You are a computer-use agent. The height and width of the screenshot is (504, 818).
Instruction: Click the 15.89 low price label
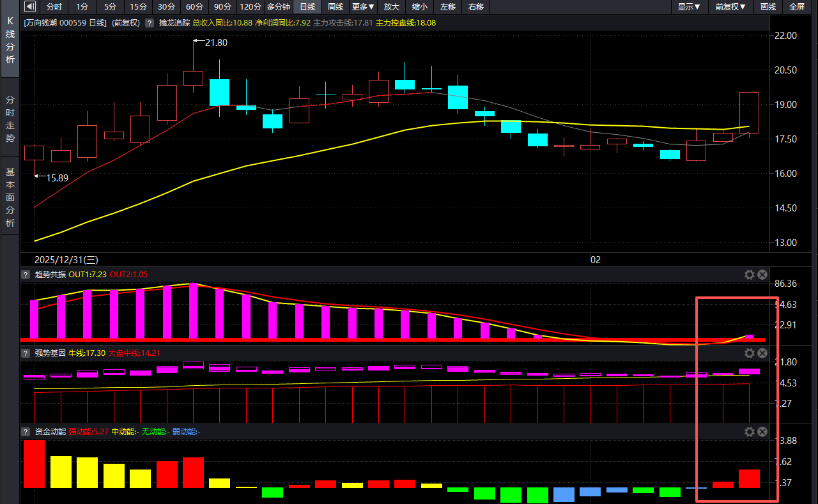coord(56,178)
